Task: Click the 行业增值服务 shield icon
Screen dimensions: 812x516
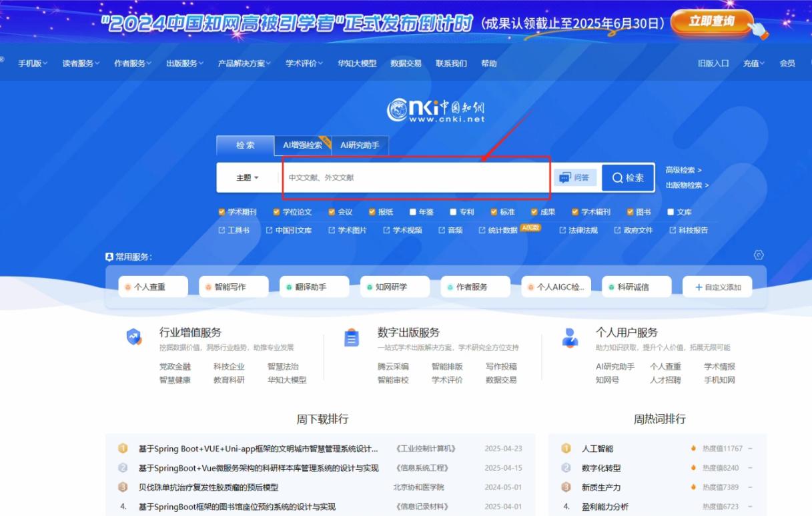Action: (x=134, y=337)
